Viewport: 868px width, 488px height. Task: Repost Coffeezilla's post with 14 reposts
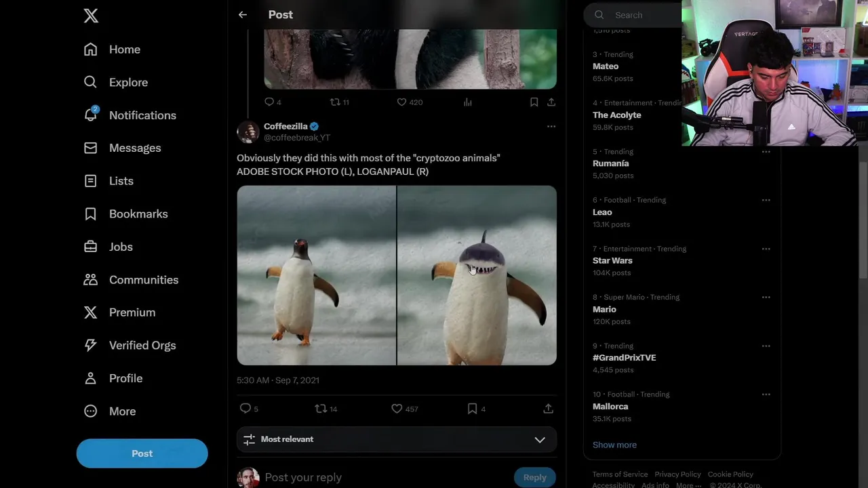click(x=321, y=408)
